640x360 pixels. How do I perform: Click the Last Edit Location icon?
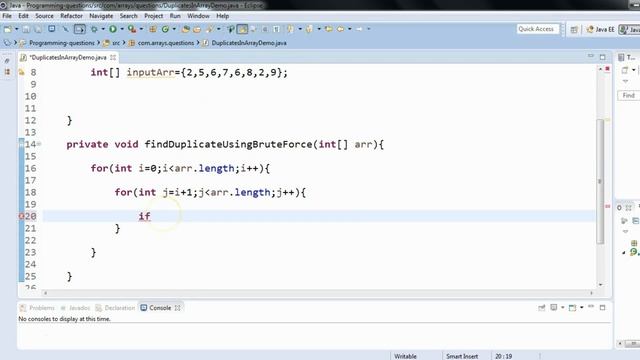(329, 29)
